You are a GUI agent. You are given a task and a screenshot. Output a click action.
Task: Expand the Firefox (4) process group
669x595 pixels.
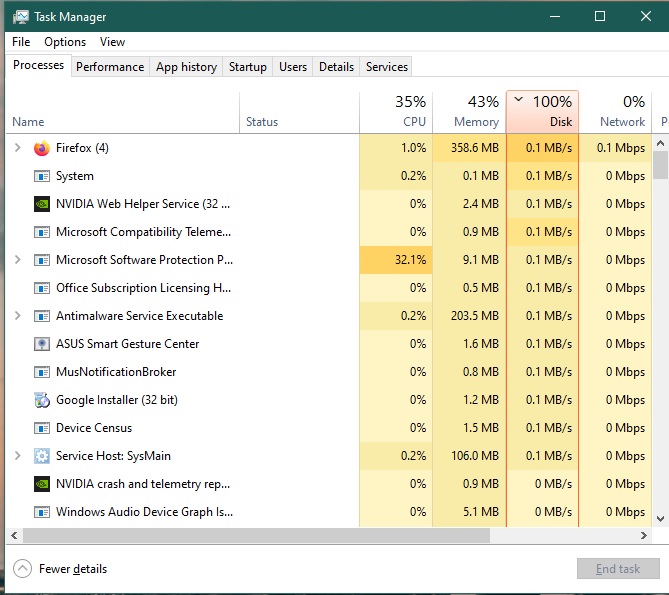pyautogui.click(x=17, y=148)
